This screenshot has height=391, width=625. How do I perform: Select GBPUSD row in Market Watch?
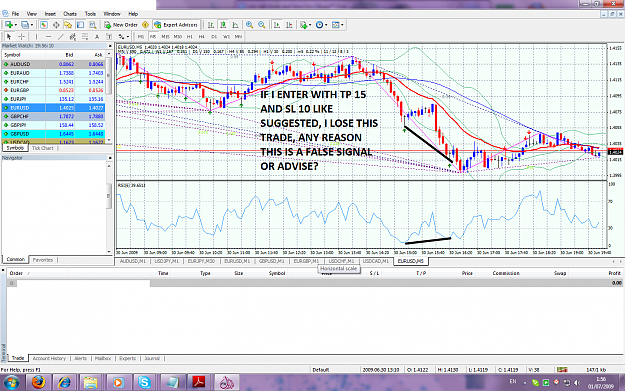coord(53,134)
